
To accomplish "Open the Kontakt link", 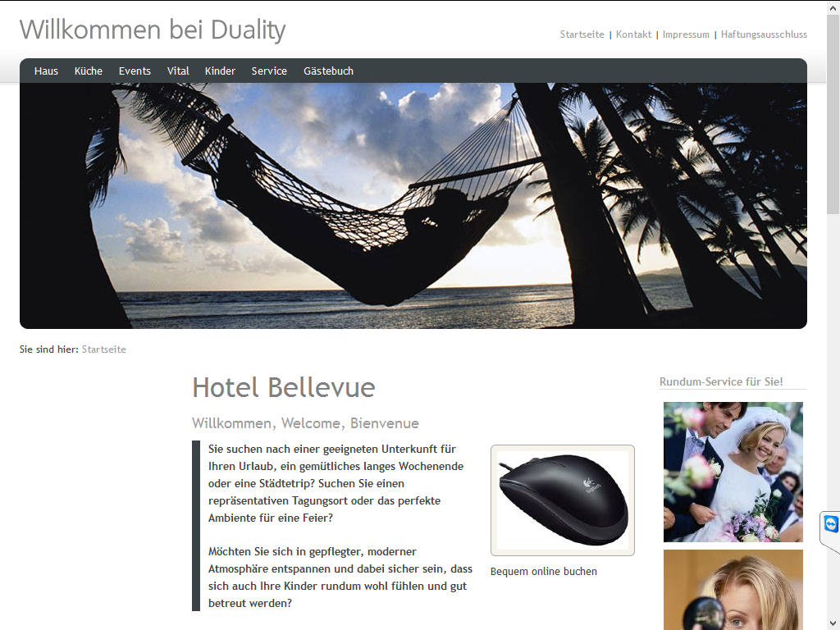I will coord(634,34).
